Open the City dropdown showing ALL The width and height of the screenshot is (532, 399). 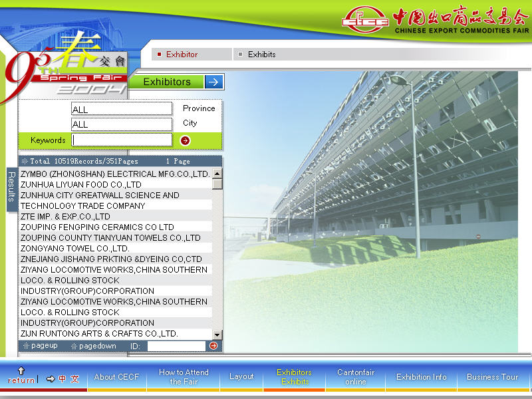coord(122,124)
